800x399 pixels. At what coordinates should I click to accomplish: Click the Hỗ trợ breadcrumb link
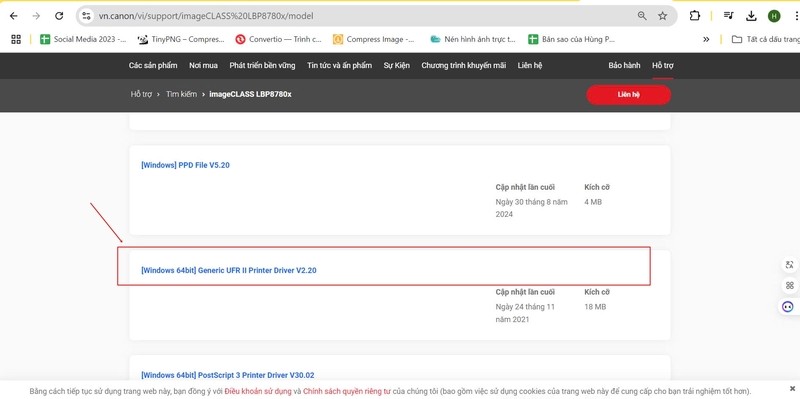click(141, 94)
